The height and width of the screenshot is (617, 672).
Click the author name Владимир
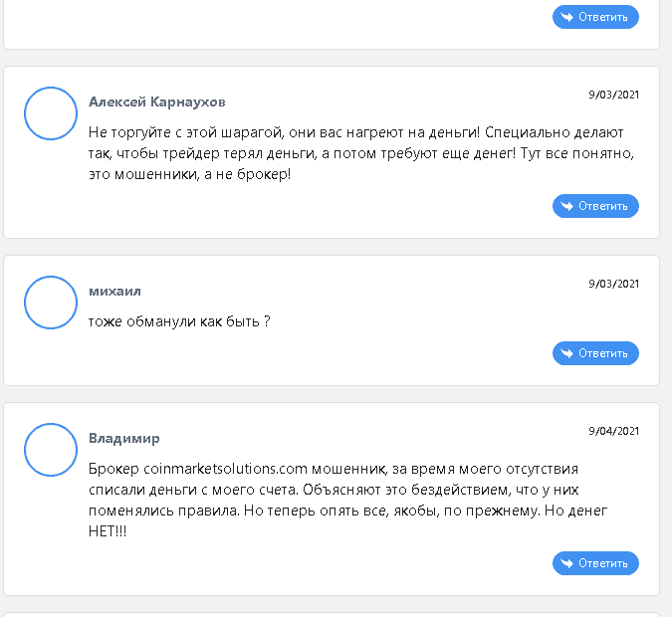point(123,438)
